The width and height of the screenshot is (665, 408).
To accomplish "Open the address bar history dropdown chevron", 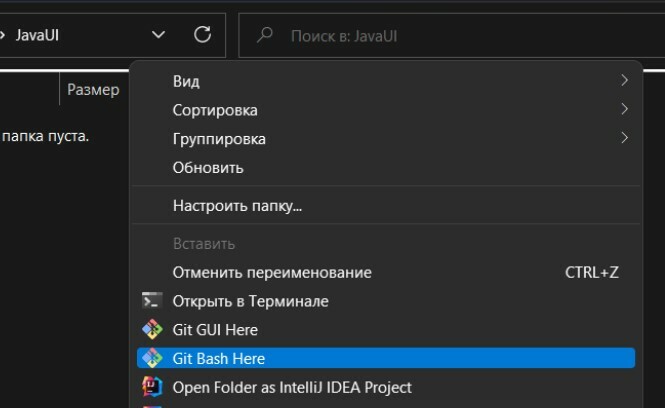I will point(158,35).
